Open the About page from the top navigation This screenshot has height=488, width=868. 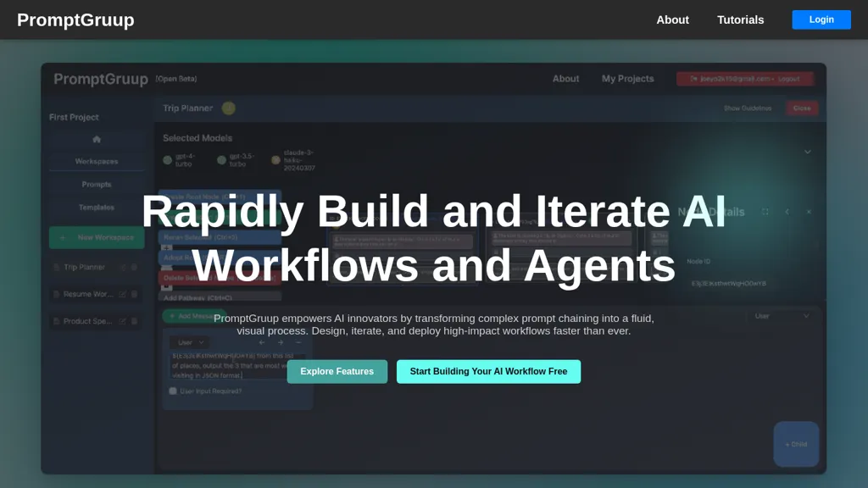coord(672,20)
